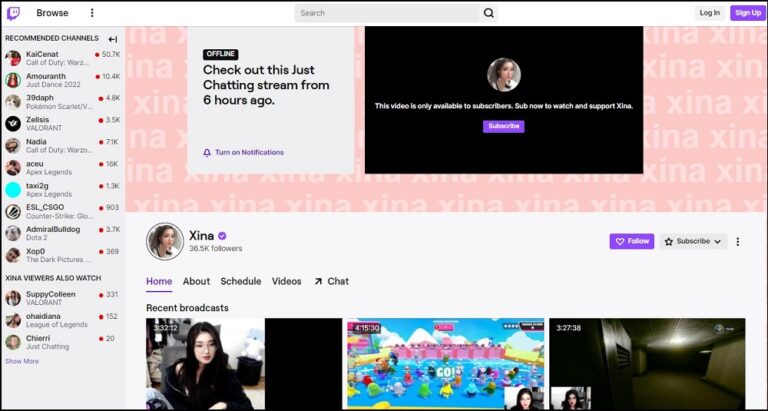Open the pop-out Chat link

(x=331, y=281)
